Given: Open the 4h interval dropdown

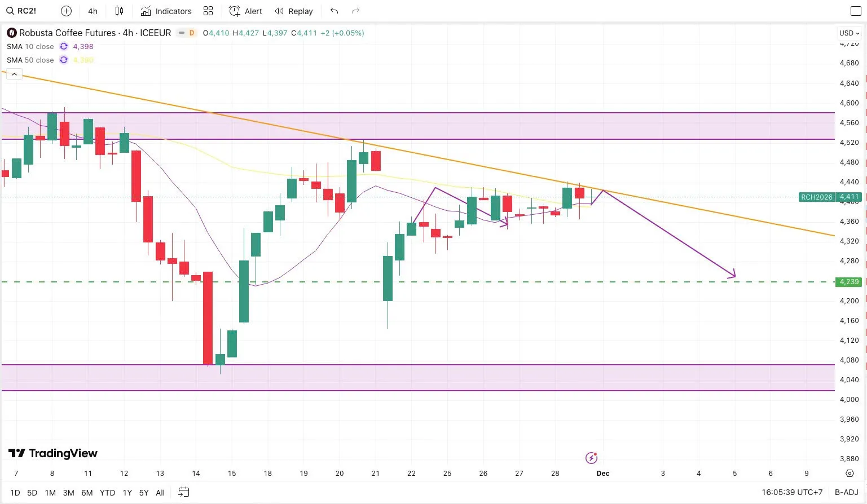Looking at the screenshot, I should [93, 11].
